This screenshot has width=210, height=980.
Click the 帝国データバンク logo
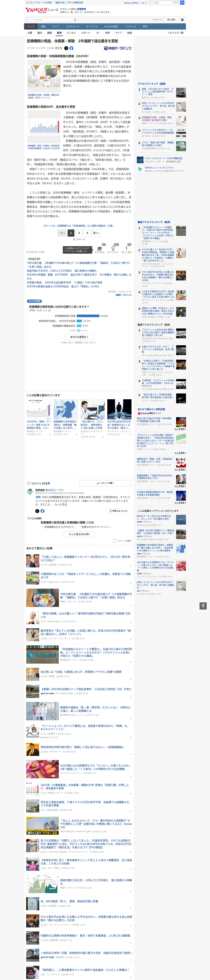click(x=117, y=48)
